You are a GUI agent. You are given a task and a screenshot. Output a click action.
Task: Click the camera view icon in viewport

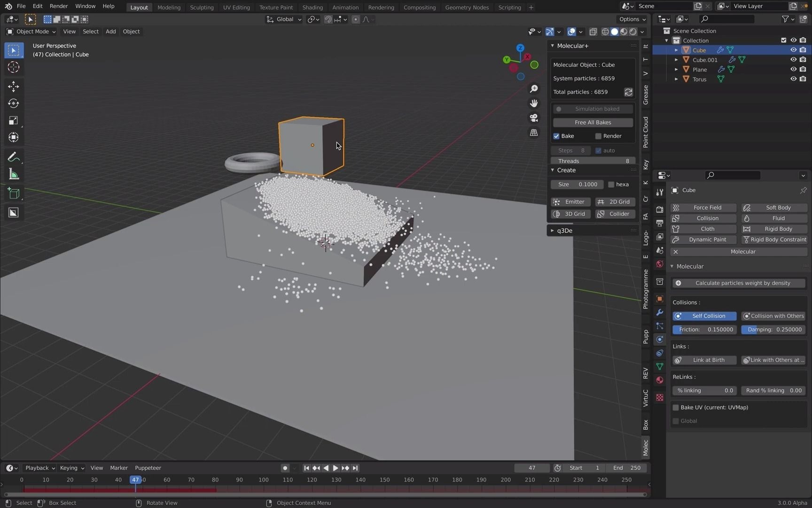click(534, 118)
